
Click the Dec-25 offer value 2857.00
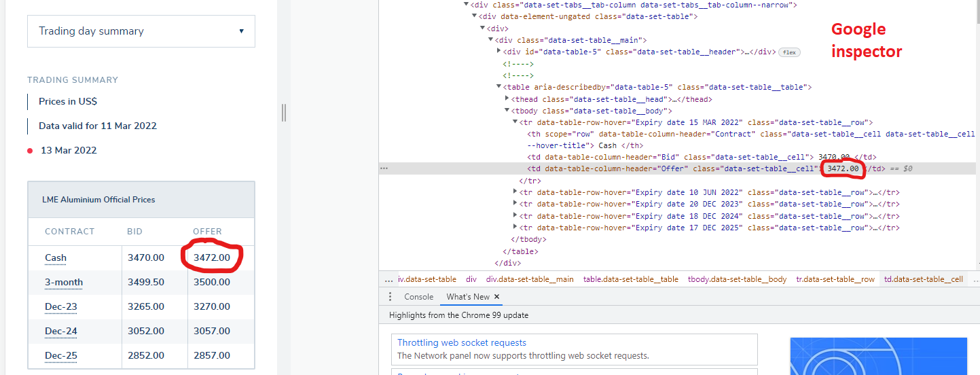(x=212, y=356)
